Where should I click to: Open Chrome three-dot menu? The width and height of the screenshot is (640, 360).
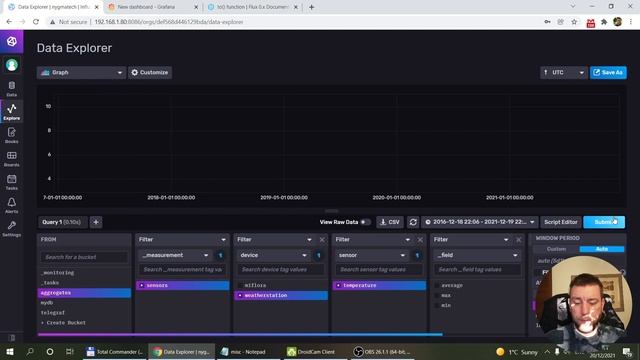[631, 22]
